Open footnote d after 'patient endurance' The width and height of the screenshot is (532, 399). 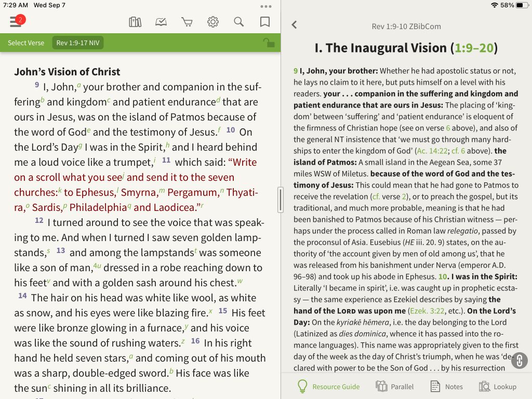point(218,100)
